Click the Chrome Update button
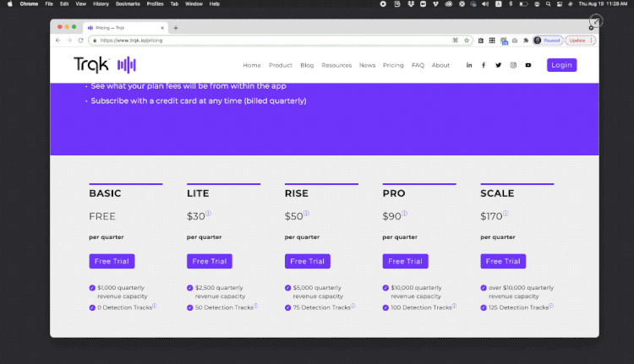Viewport: 634px width, 364px height. click(x=580, y=41)
